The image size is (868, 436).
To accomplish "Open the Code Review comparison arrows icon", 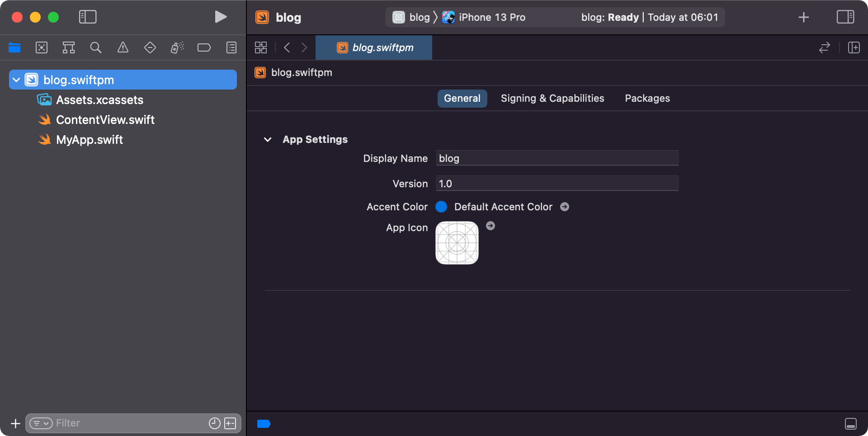I will pyautogui.click(x=824, y=47).
